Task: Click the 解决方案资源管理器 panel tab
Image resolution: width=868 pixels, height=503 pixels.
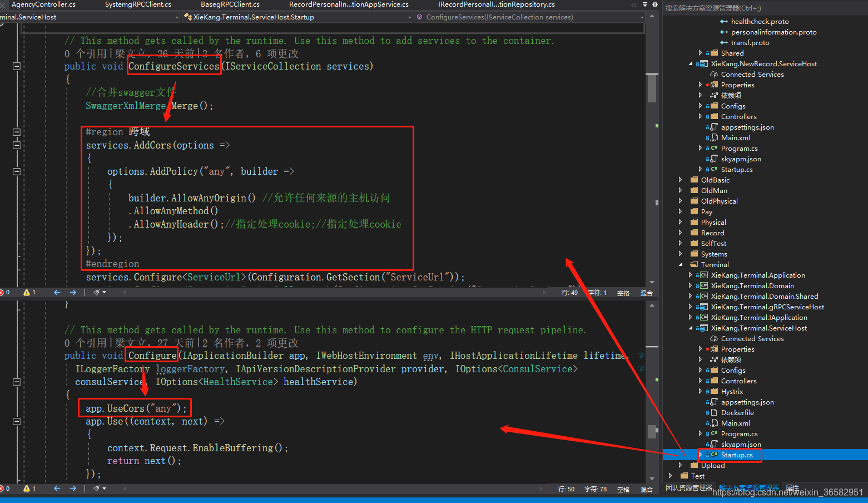Action: coord(749,488)
